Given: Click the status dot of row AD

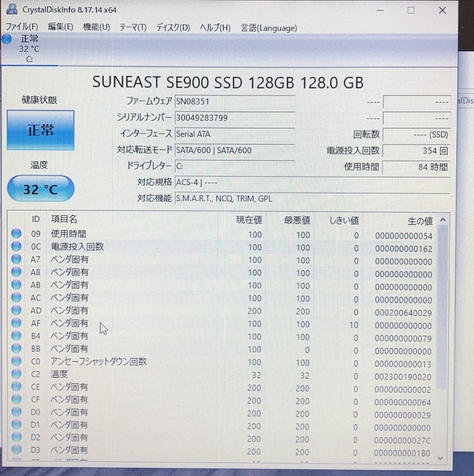Looking at the screenshot, I should click(x=17, y=310).
